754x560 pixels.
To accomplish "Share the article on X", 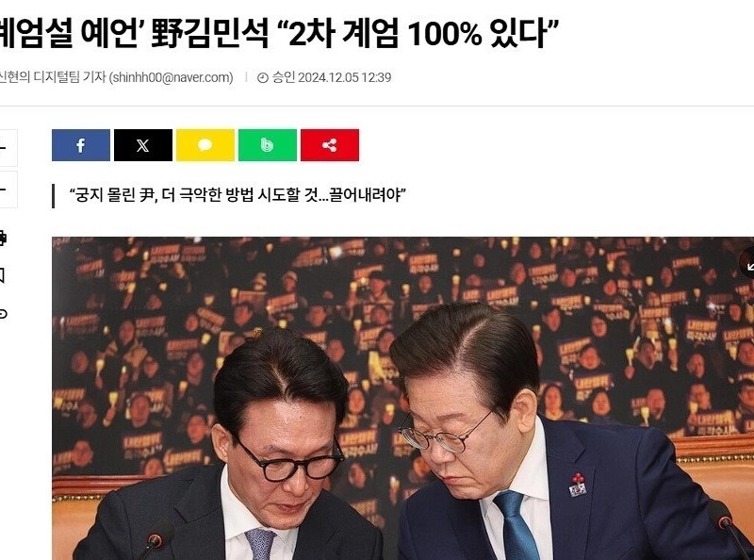I will point(143,145).
